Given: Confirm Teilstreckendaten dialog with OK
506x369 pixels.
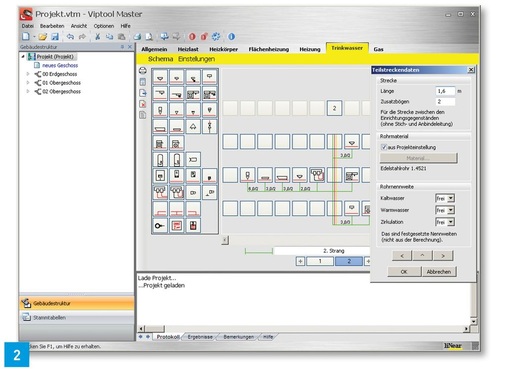Looking at the screenshot, I should (404, 272).
